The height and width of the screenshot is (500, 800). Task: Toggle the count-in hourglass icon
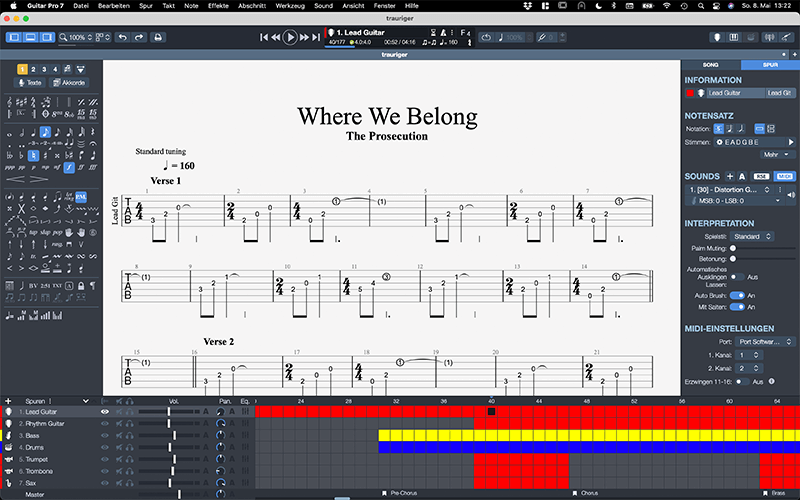click(433, 33)
